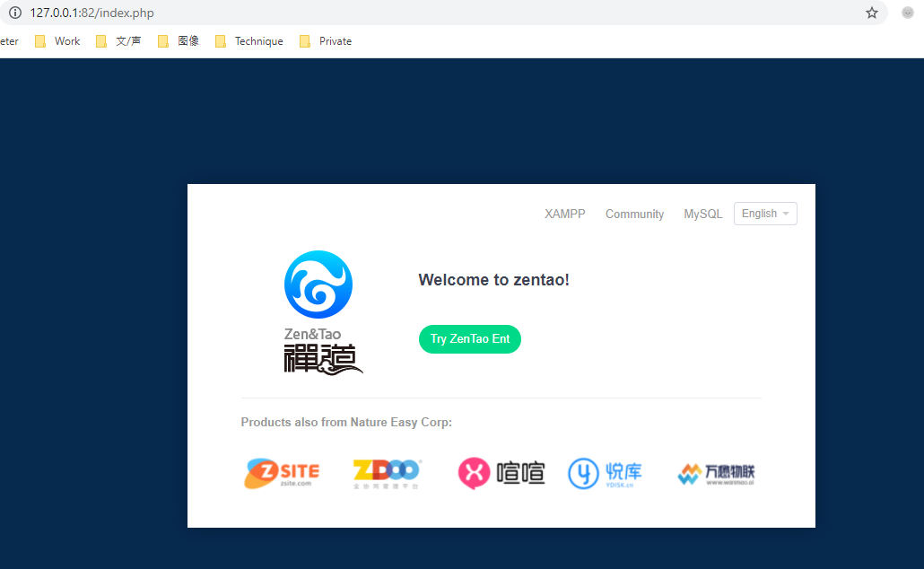The height and width of the screenshot is (569, 924).
Task: Bookmark this page with the star icon
Action: pos(871,13)
